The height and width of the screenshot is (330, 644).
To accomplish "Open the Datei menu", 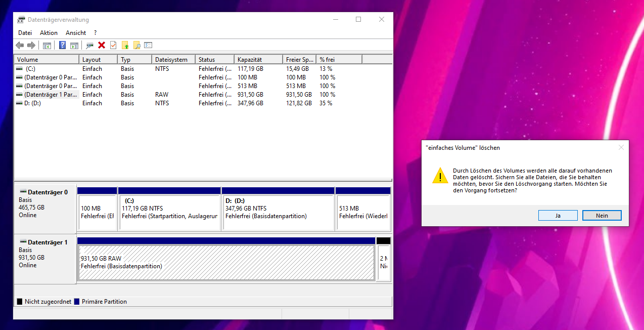I will coord(25,33).
